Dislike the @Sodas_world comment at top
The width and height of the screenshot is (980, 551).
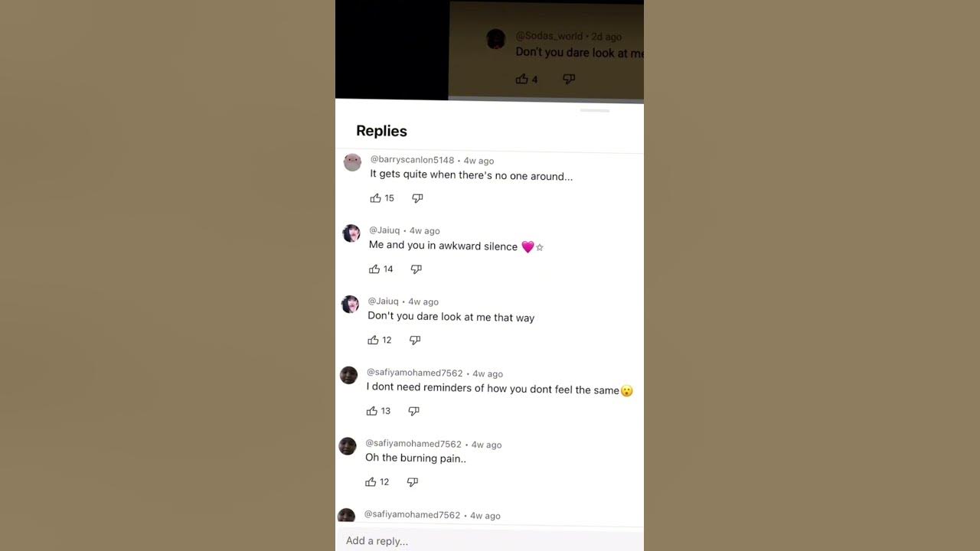(569, 79)
